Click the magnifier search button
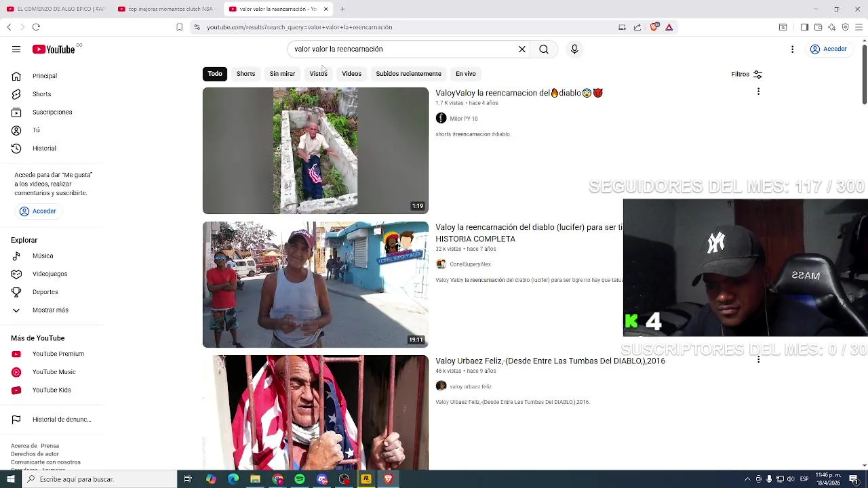The width and height of the screenshot is (868, 488). (544, 49)
